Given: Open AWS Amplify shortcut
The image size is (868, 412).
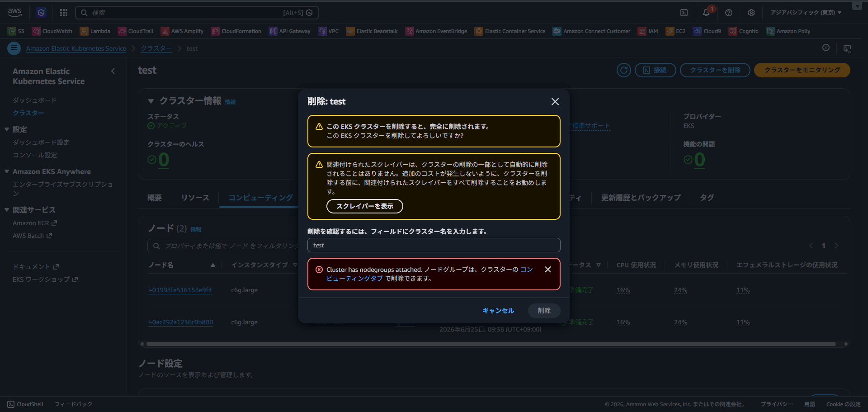Looking at the screenshot, I should (x=182, y=31).
